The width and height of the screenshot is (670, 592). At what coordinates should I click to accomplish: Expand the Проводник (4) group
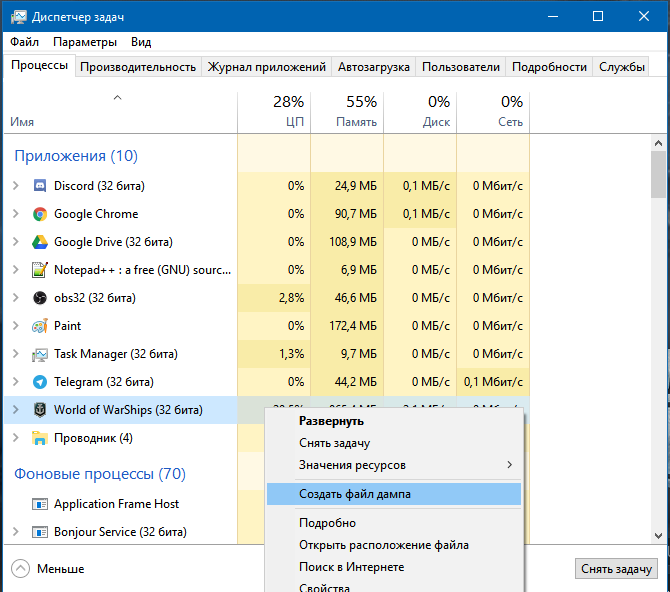coord(16,437)
